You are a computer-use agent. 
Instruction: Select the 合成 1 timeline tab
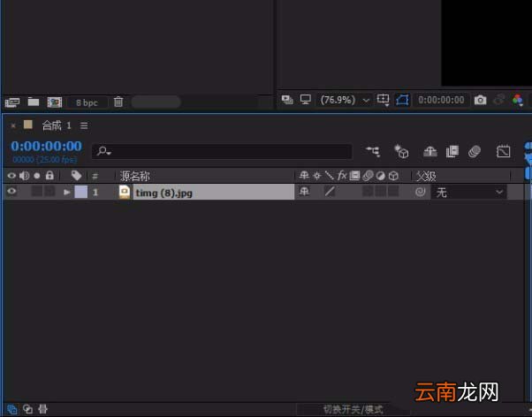tap(57, 125)
